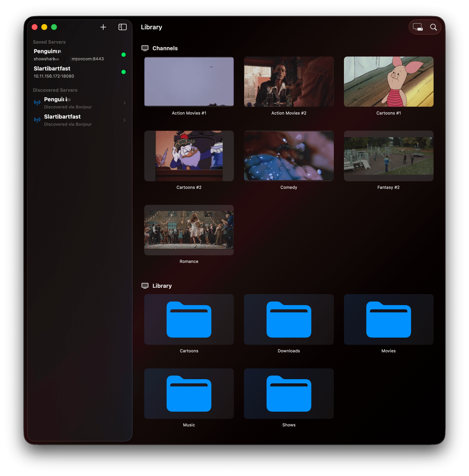Click green status dot next to Slartibartfast
The image size is (469, 476).
tap(124, 72)
